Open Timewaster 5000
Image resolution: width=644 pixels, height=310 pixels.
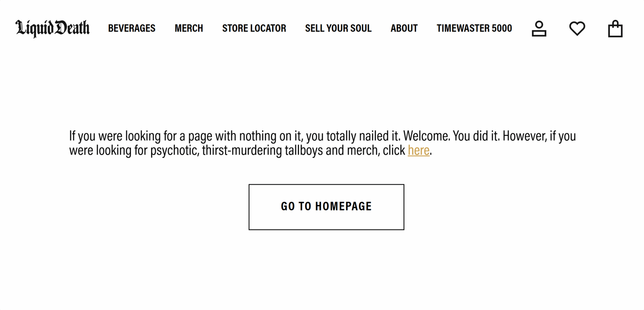tap(474, 28)
